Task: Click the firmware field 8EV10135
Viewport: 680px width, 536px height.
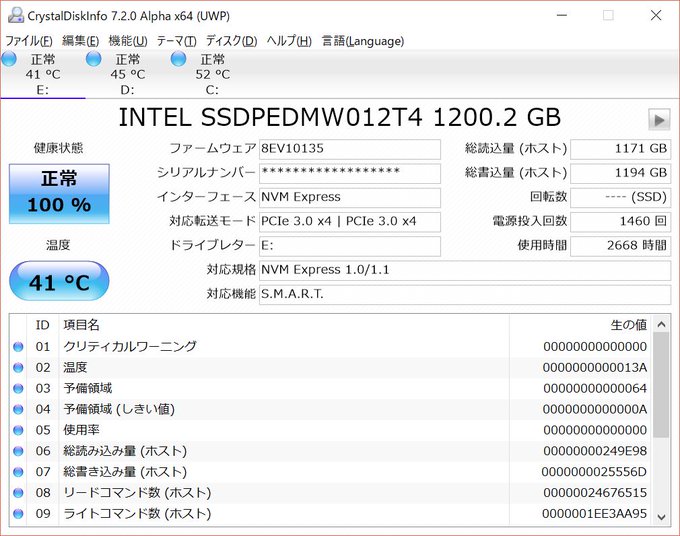Action: 350,149
